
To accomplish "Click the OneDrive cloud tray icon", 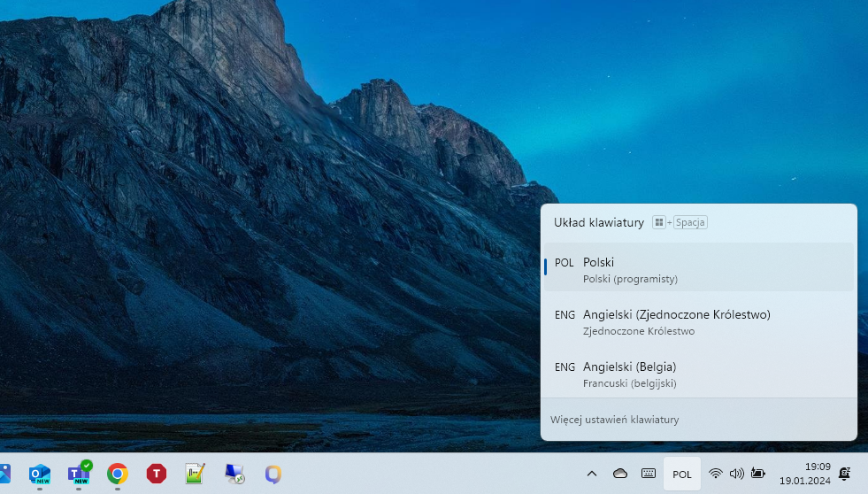I will [620, 474].
